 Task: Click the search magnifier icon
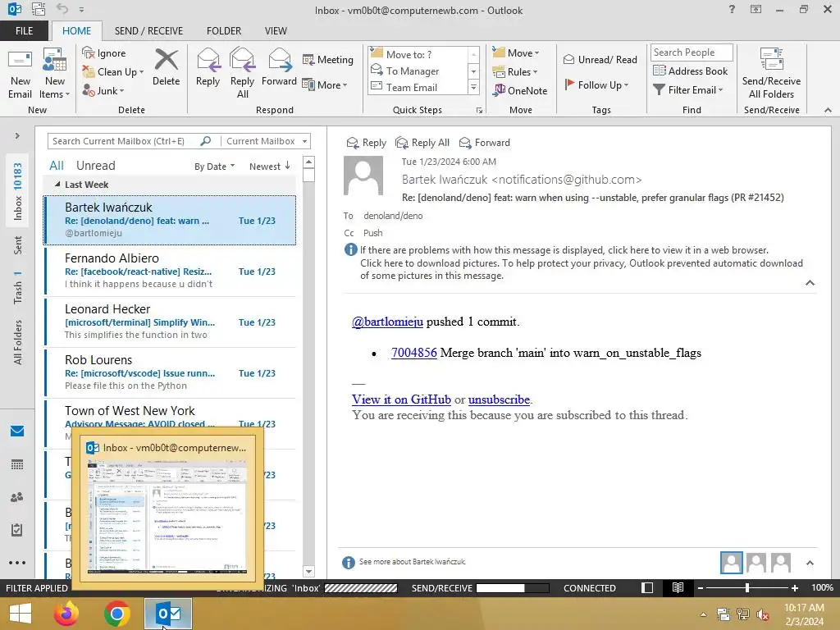[x=206, y=141]
